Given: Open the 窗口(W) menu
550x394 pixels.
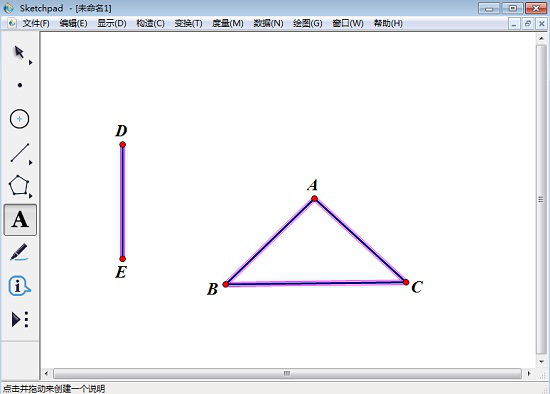Looking at the screenshot, I should click(348, 24).
